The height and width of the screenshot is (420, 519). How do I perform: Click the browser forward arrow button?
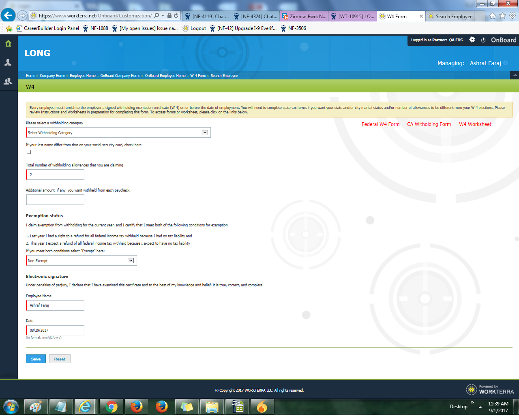pos(22,16)
